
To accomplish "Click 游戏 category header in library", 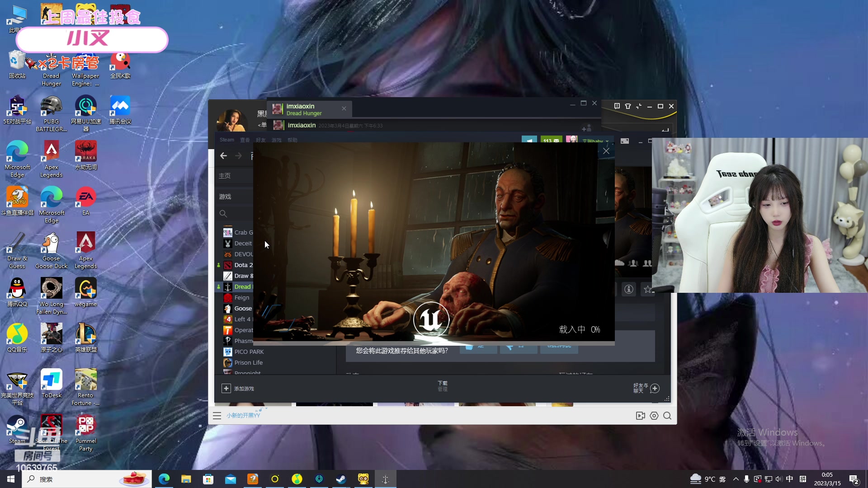I will [225, 197].
